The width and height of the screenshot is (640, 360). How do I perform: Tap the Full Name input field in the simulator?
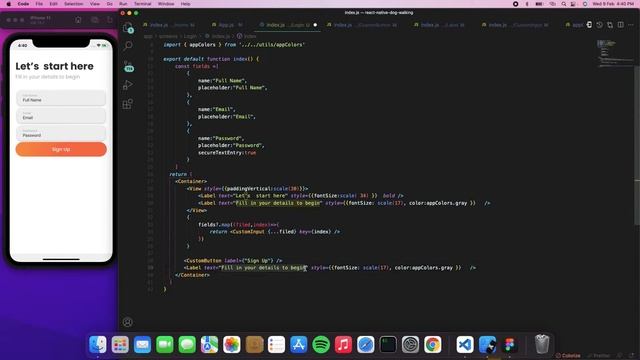[x=61, y=98]
